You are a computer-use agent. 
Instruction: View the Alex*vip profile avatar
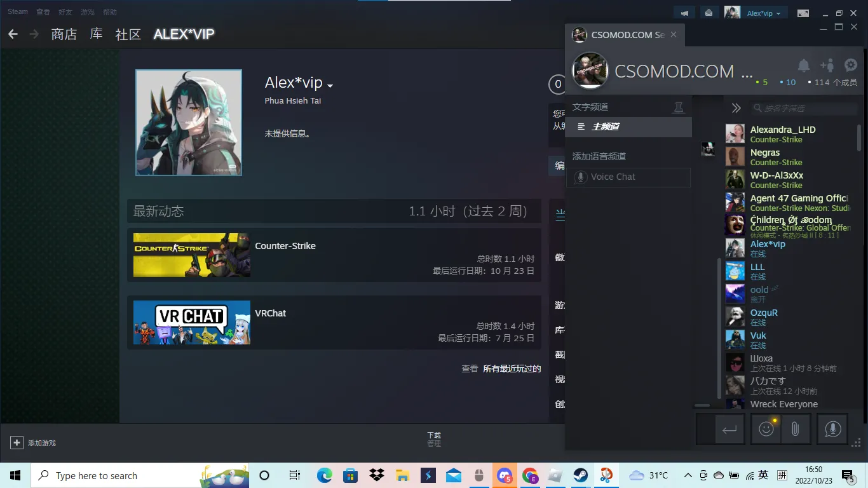click(x=189, y=123)
